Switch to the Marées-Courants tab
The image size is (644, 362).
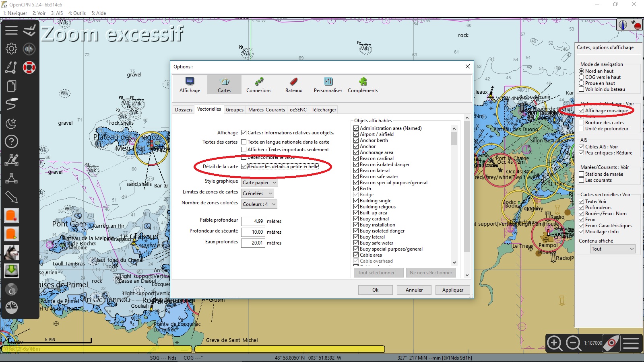tap(266, 110)
